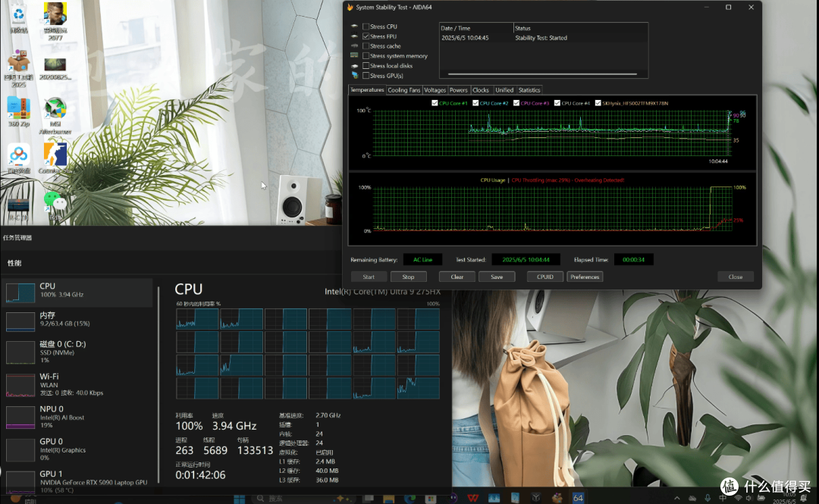Open the WPS Office taskbar icon
Image resolution: width=819 pixels, height=504 pixels.
[x=472, y=498]
